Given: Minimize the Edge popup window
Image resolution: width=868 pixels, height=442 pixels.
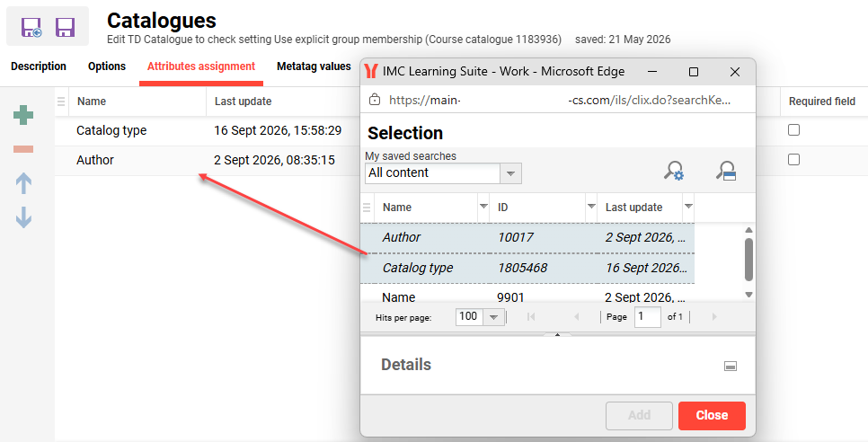Looking at the screenshot, I should [652, 72].
